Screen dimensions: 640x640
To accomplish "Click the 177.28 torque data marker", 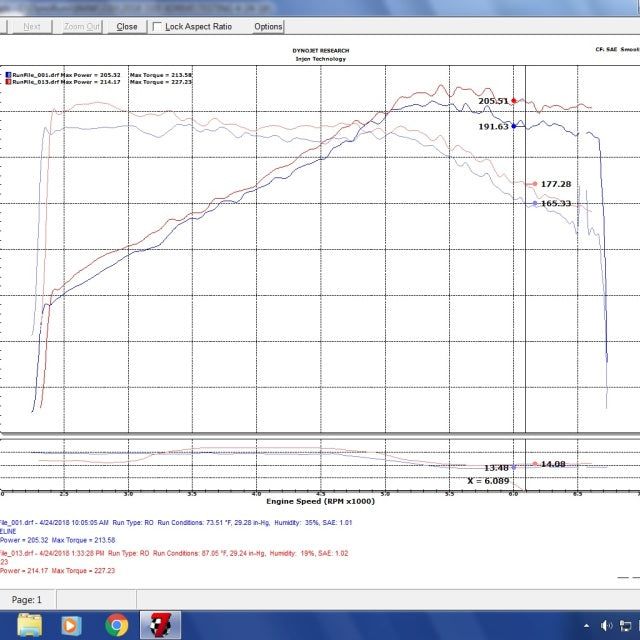I will tap(534, 184).
